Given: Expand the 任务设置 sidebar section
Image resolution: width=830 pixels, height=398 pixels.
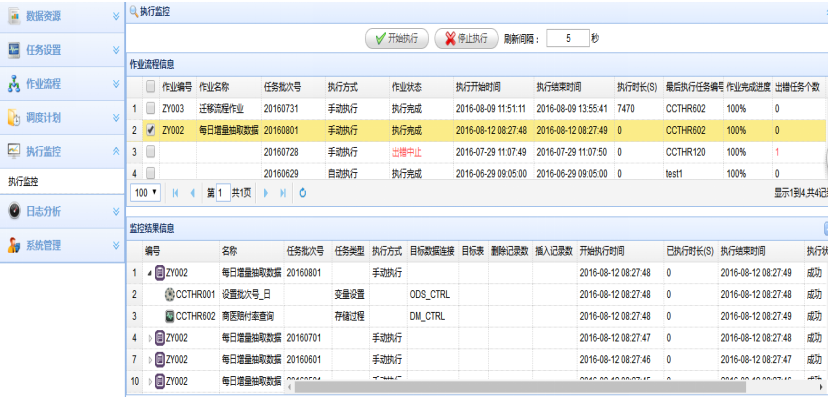Looking at the screenshot, I should click(x=116, y=50).
